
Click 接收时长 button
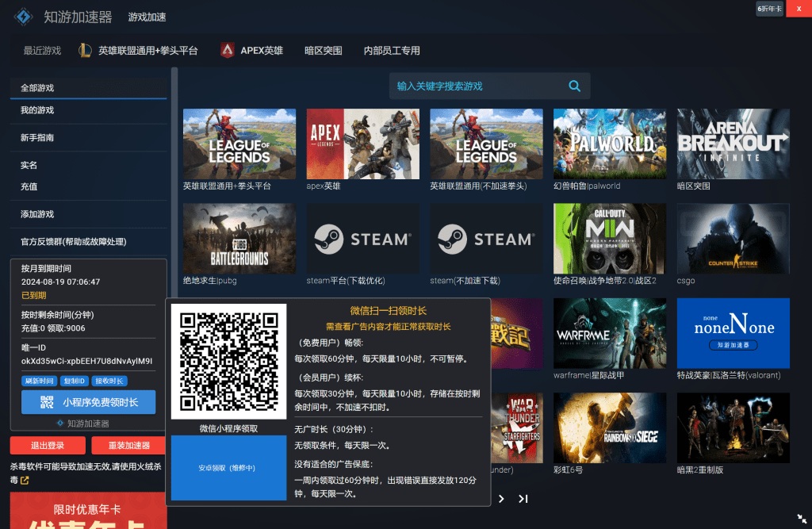pos(109,381)
